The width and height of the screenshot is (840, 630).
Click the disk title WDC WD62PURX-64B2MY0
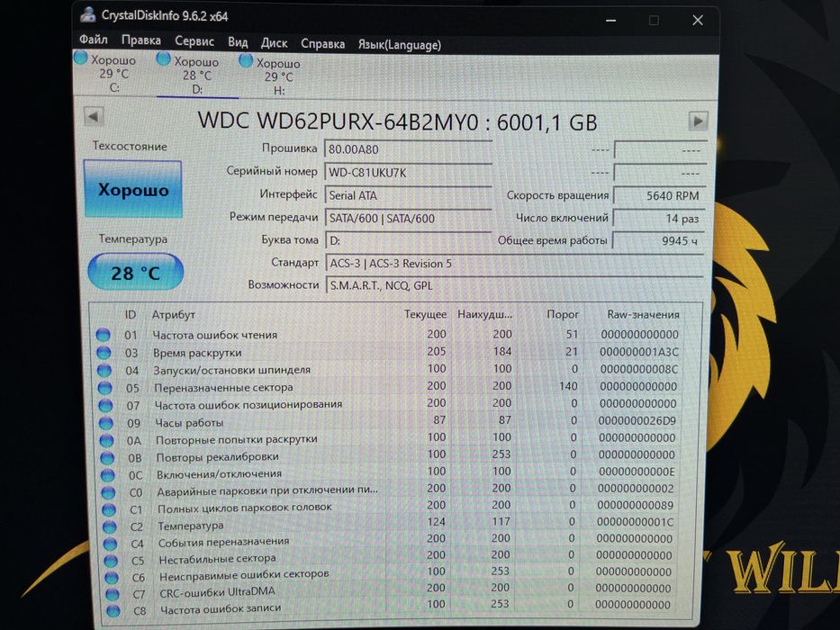338,121
